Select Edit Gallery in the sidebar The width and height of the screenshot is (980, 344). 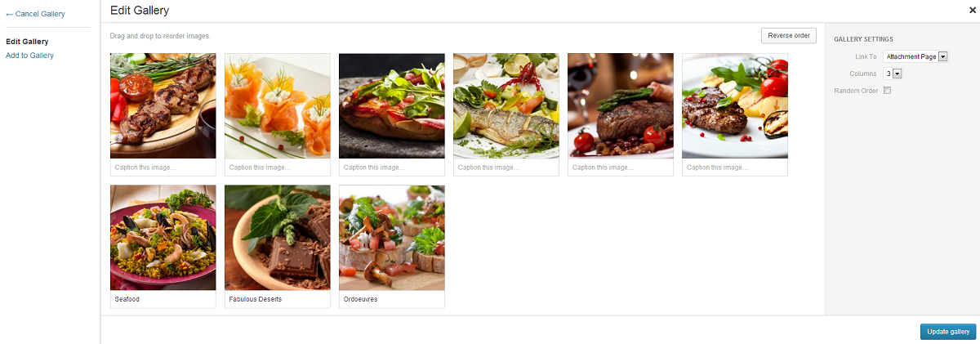point(27,41)
